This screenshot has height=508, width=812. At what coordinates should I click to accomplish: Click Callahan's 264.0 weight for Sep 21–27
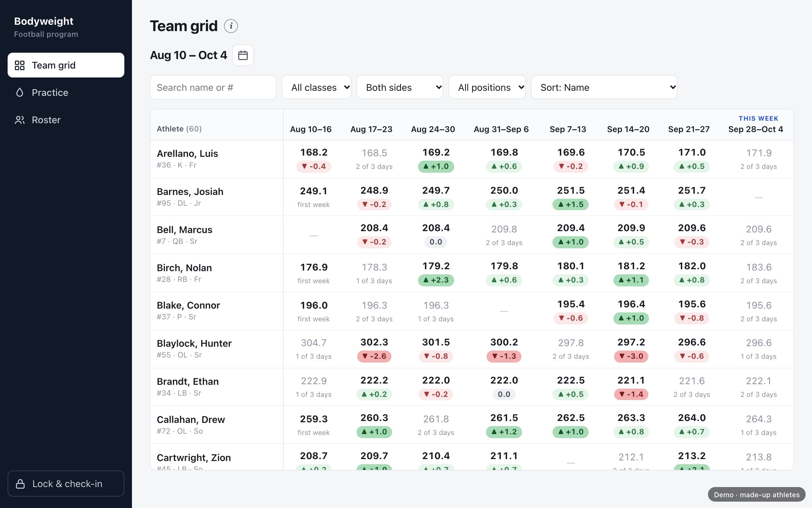point(692,418)
